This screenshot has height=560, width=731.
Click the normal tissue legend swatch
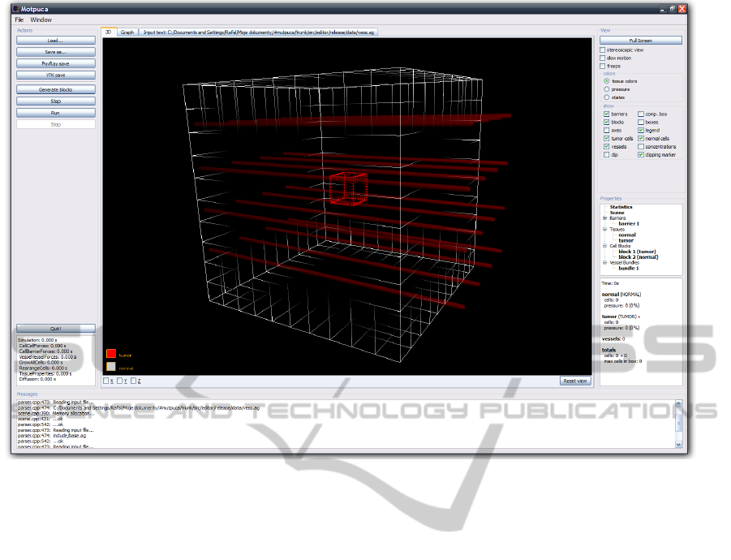click(111, 367)
